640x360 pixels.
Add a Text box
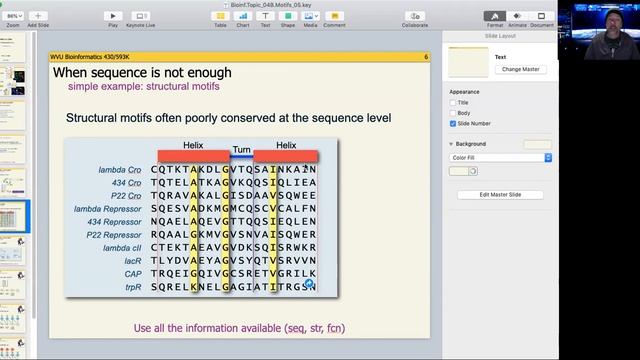point(265,16)
